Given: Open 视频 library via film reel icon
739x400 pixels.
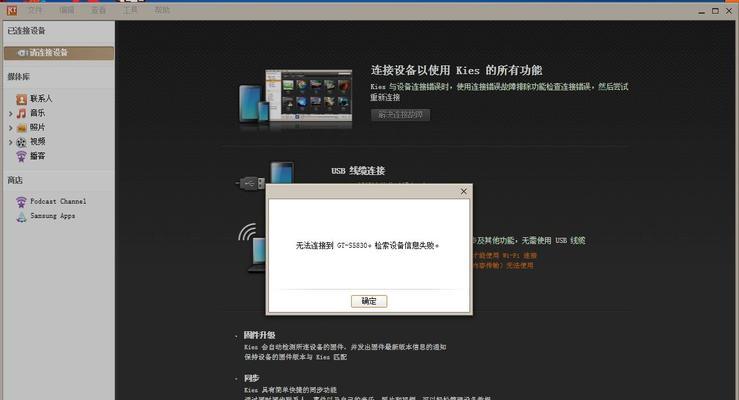Looking at the screenshot, I should [21, 142].
